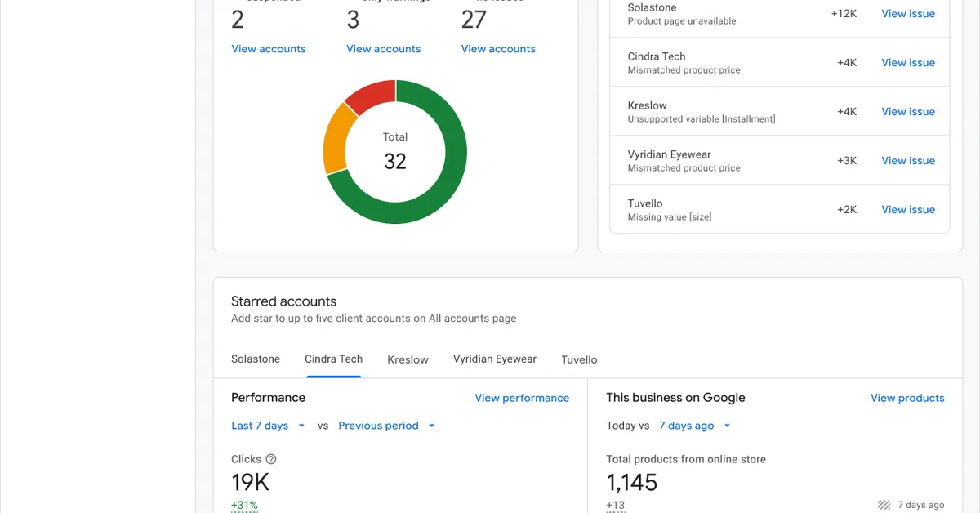
Task: View issue for Kreslow unsupported variable
Action: coord(908,111)
